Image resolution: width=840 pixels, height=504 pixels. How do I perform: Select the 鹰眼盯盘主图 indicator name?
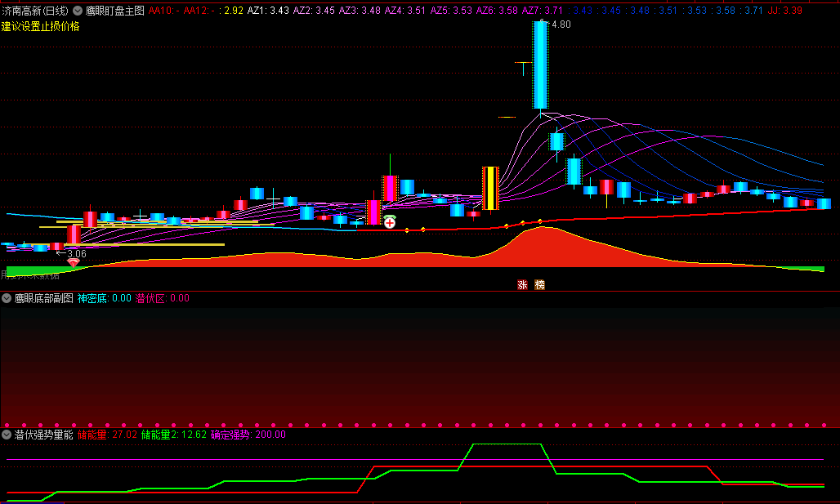pos(115,11)
